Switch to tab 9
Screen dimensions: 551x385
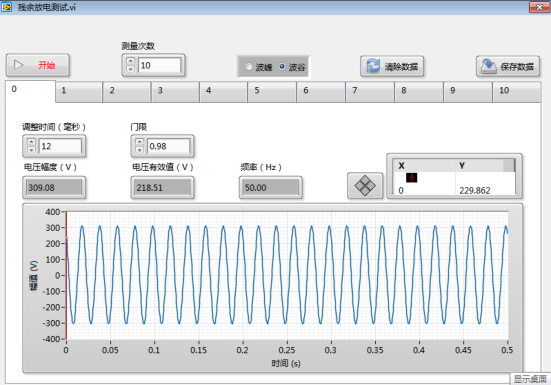tap(468, 92)
